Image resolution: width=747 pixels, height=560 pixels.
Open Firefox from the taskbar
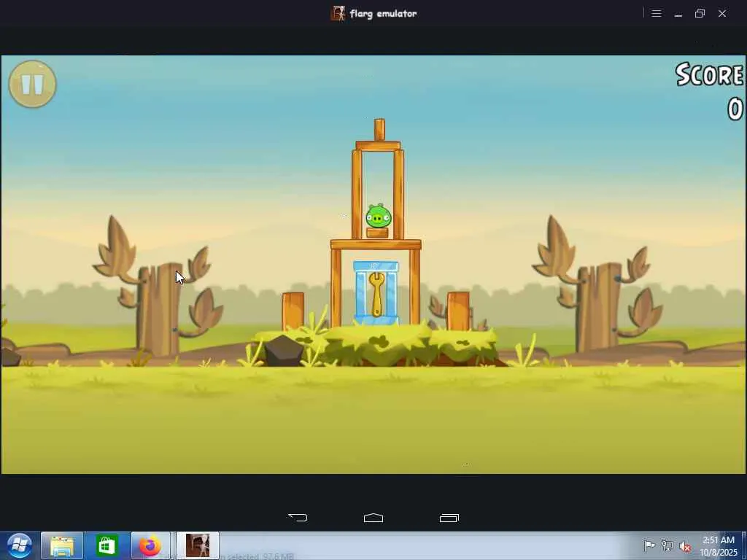150,545
